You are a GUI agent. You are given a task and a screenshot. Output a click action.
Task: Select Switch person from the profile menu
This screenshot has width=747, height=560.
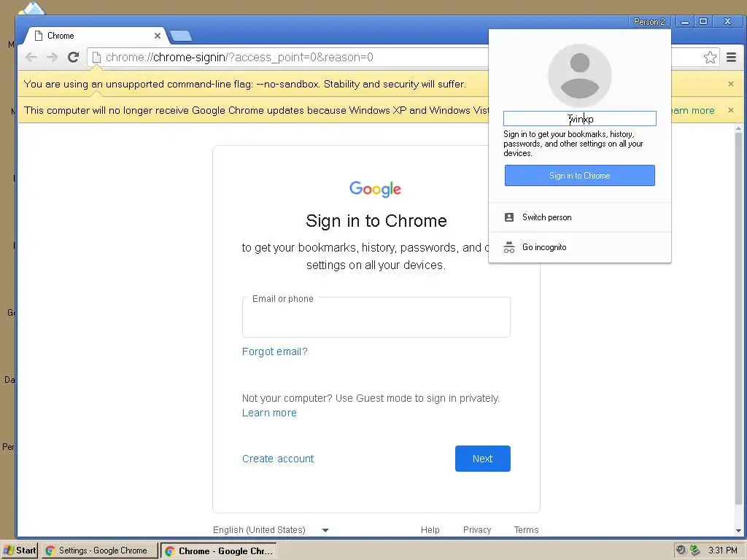580,217
